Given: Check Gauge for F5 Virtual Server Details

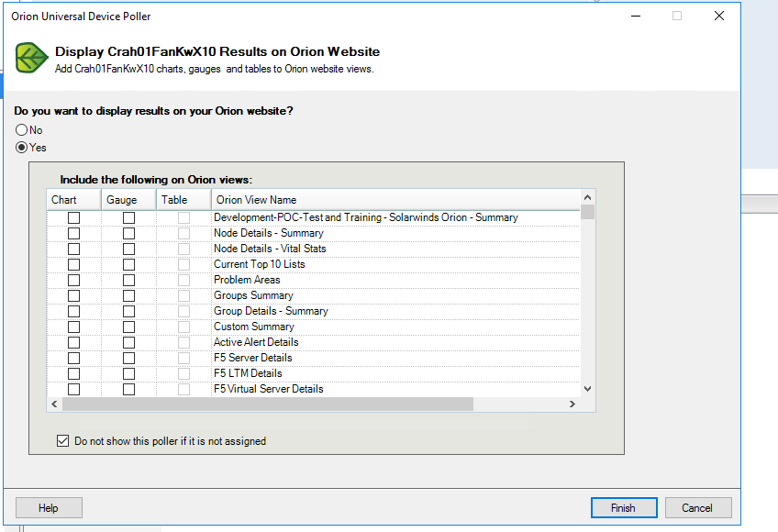Looking at the screenshot, I should click(129, 389).
